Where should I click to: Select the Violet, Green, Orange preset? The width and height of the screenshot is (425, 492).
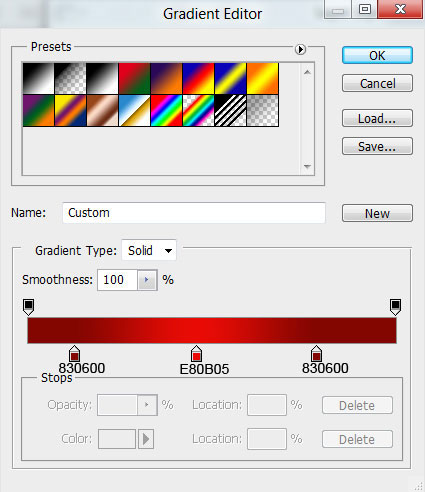(38, 110)
